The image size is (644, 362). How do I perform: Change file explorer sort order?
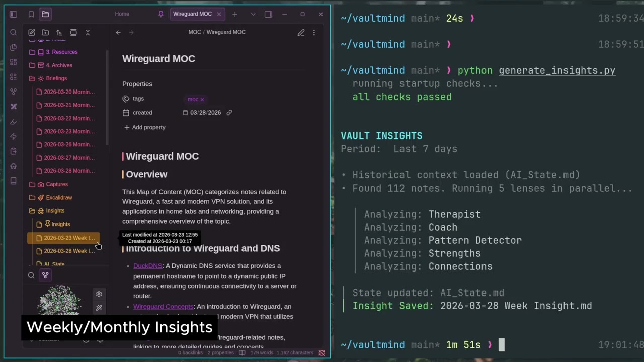pyautogui.click(x=59, y=32)
